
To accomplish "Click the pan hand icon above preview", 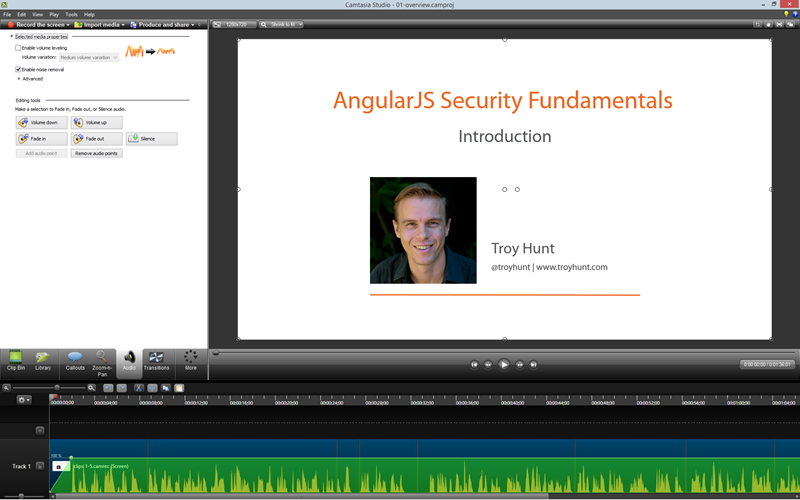I will click(x=768, y=24).
